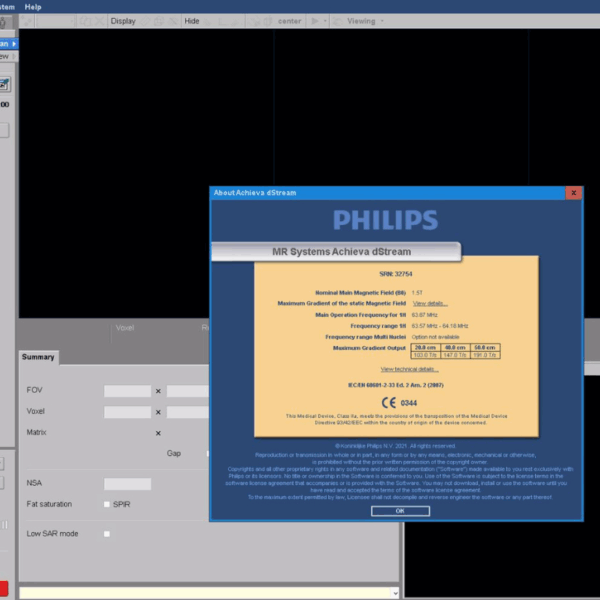600x600 pixels.
Task: Click Display in the top toolbar
Action: pos(123,21)
